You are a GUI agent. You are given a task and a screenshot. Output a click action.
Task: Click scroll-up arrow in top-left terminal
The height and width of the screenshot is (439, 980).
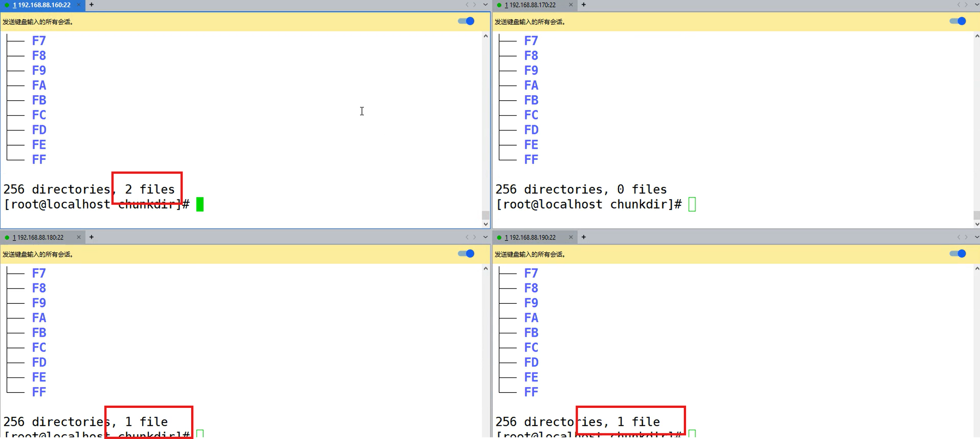coord(485,36)
